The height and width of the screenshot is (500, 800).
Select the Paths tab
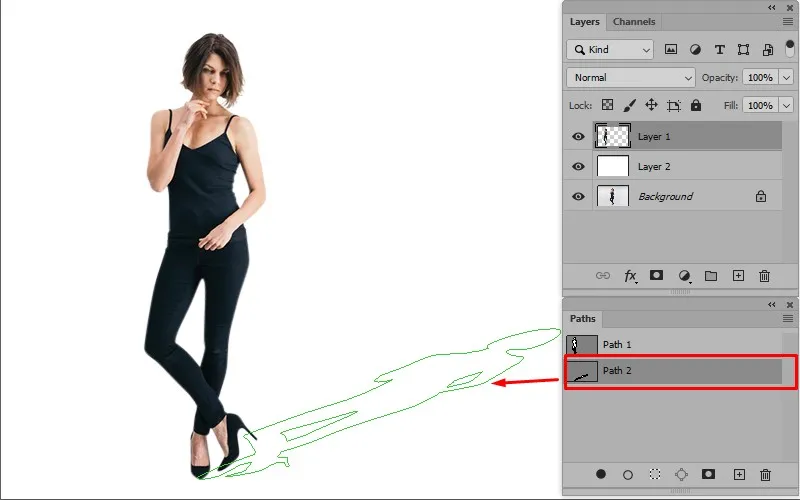[x=583, y=318]
